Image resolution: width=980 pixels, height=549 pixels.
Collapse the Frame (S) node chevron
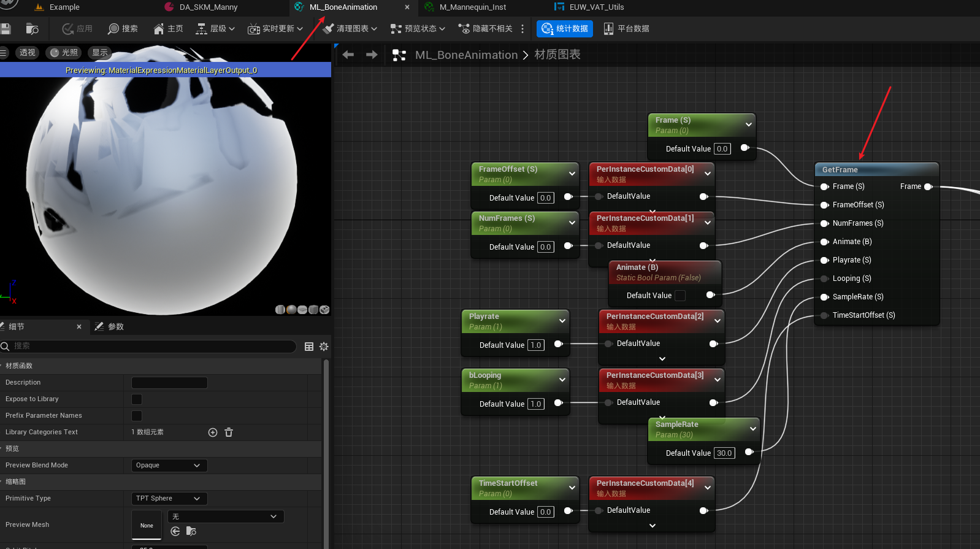pyautogui.click(x=749, y=125)
